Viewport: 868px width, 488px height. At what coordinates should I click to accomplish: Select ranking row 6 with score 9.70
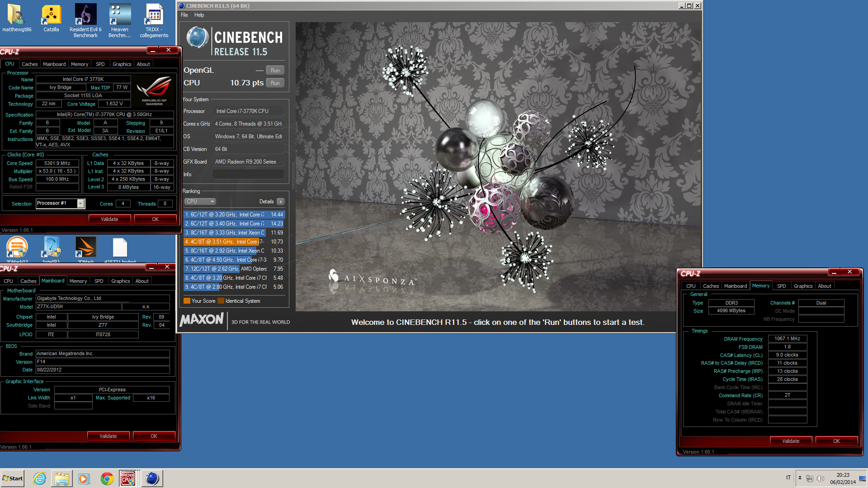pyautogui.click(x=234, y=260)
